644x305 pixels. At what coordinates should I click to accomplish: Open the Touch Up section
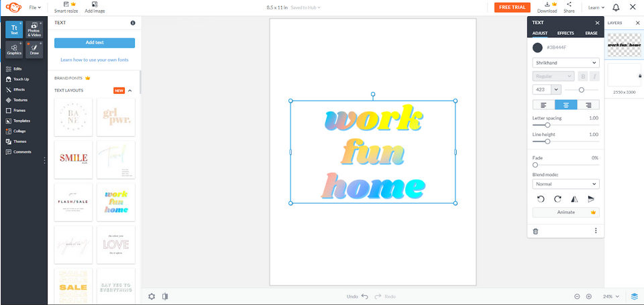pyautogui.click(x=17, y=79)
